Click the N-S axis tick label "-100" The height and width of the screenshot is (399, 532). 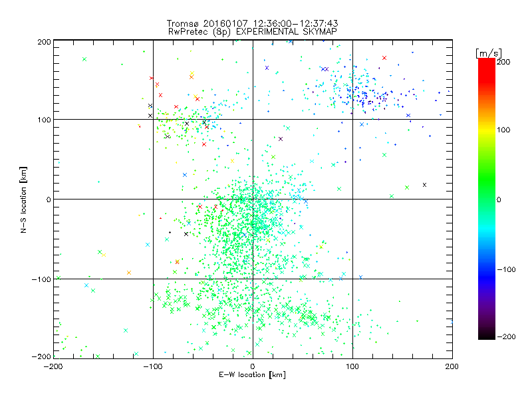coord(41,279)
